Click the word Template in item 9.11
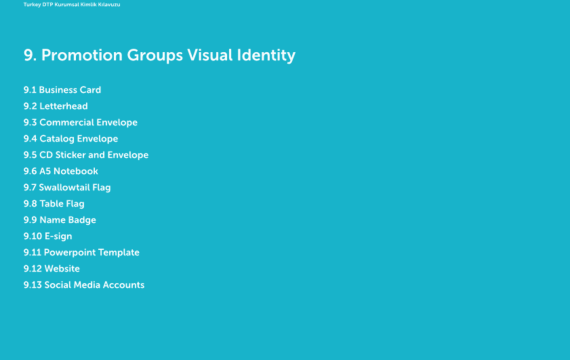 click(x=119, y=253)
